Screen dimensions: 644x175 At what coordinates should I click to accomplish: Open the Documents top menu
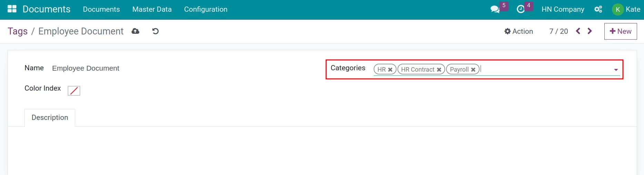click(101, 9)
